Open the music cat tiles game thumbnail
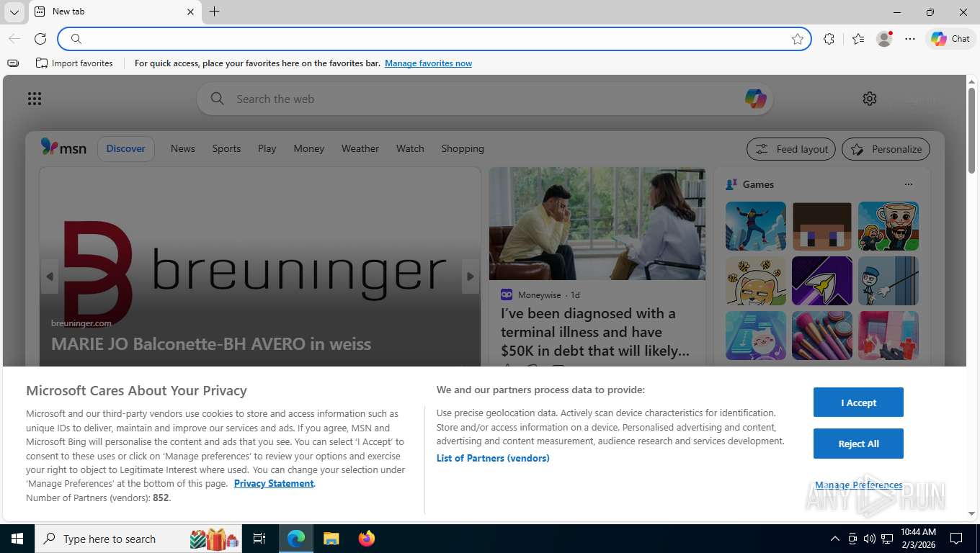980x553 pixels. (x=756, y=336)
